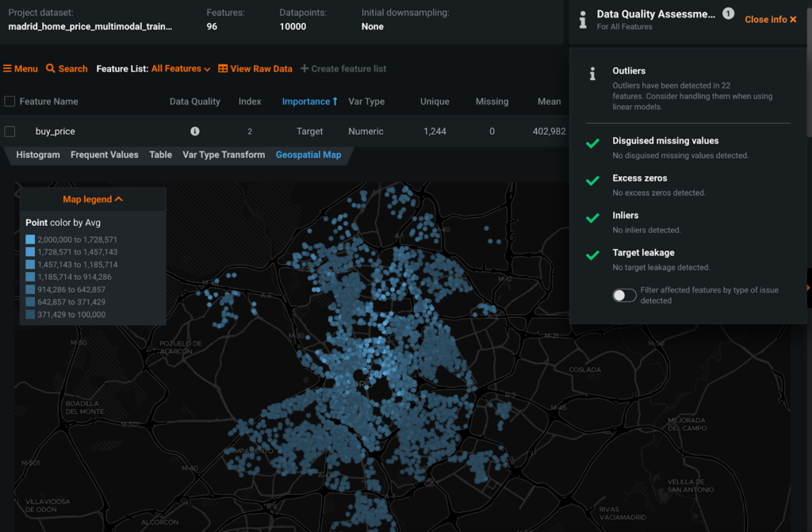Click the Disguised missing values checkmark icon

tap(592, 143)
